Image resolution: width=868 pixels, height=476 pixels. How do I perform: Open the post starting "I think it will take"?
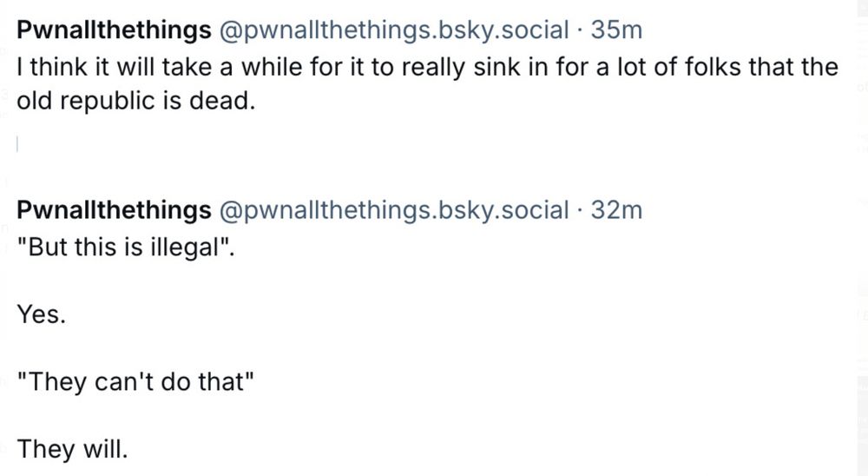[427, 83]
